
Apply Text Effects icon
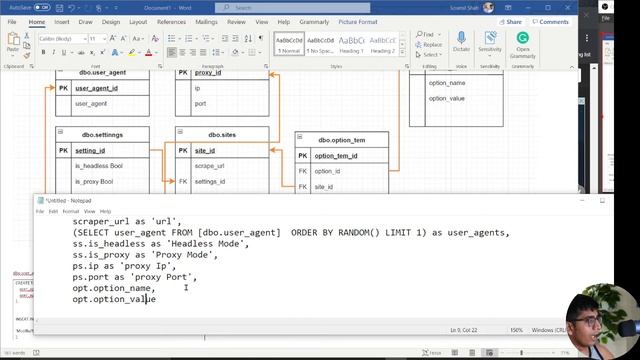pos(115,52)
